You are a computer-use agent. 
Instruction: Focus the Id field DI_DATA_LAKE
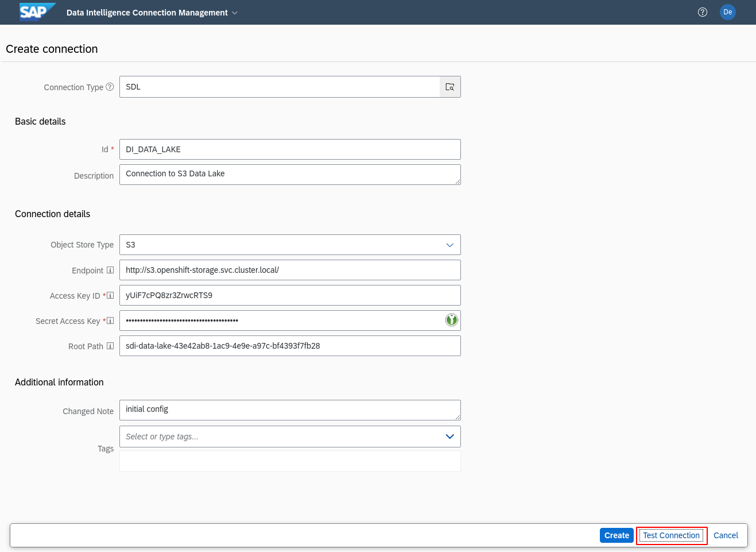(290, 149)
